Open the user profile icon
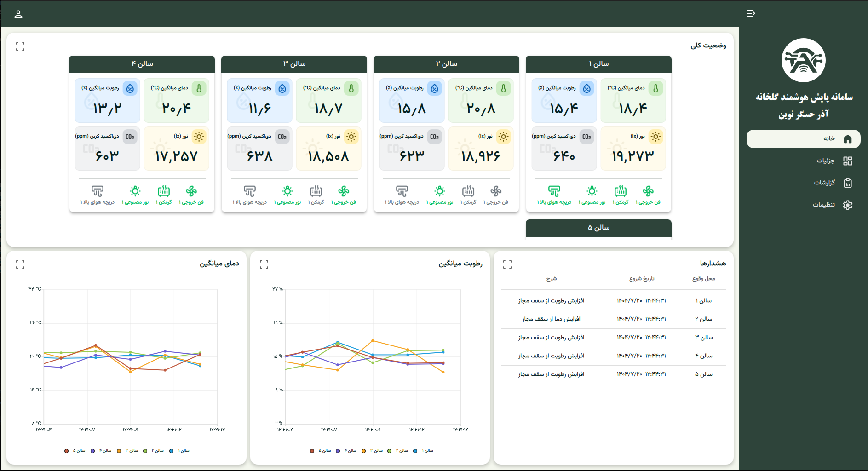Screen dimensions: 868x471 click(18, 14)
